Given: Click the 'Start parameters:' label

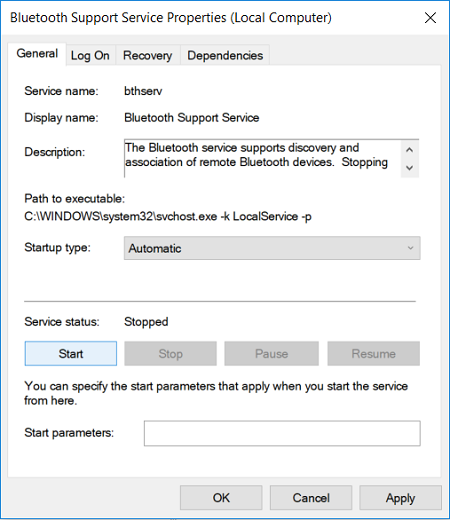Looking at the screenshot, I should point(69,433).
